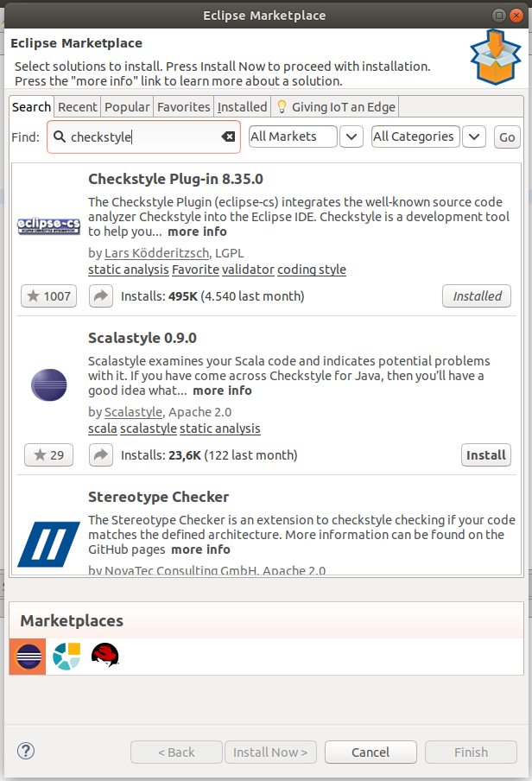Close the Eclipse Marketplace dialog
The height and width of the screenshot is (781, 532).
(x=516, y=16)
